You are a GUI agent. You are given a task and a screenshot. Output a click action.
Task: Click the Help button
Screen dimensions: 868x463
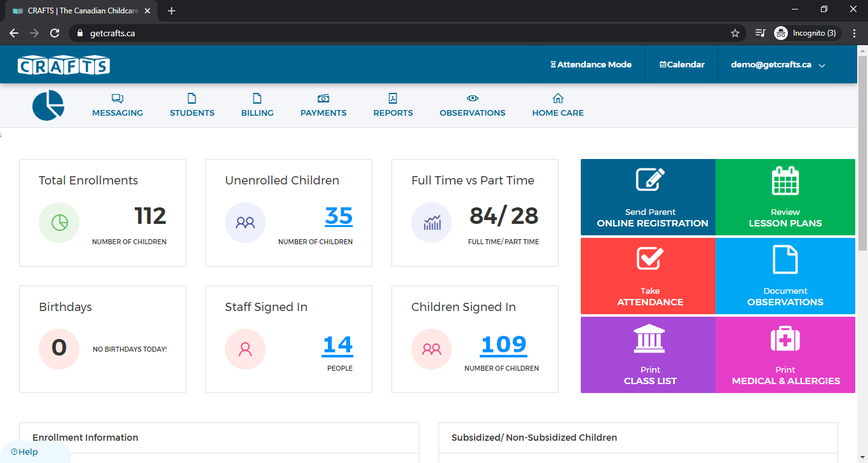coord(23,452)
